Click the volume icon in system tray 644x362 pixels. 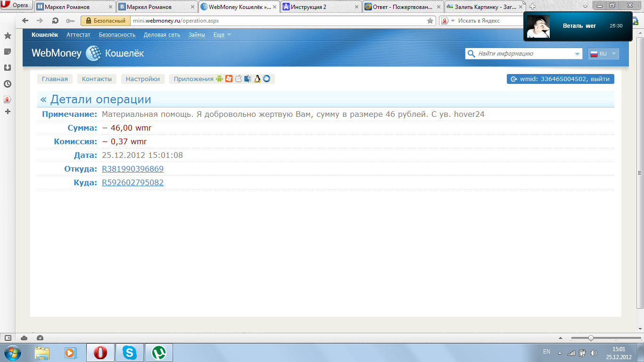(x=594, y=353)
